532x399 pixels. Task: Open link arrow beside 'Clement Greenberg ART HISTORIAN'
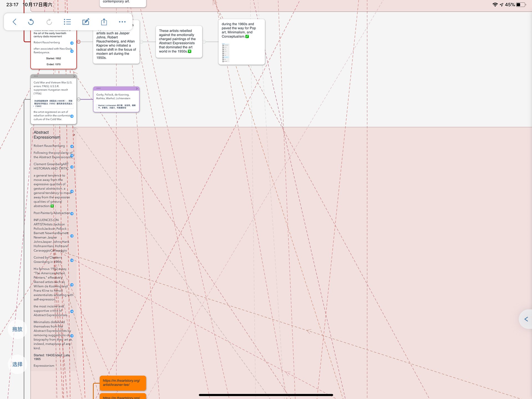click(x=72, y=167)
